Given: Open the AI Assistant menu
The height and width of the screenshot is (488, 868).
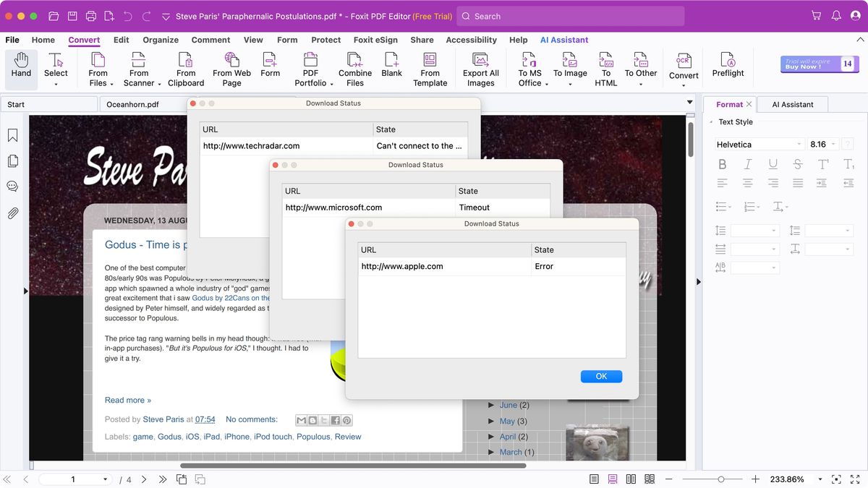Looking at the screenshot, I should (563, 40).
